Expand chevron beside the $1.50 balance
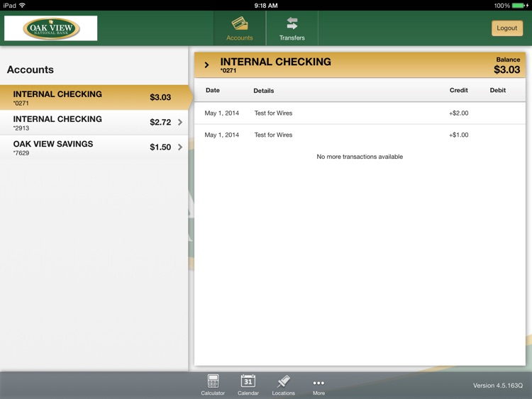Screen dimensions: 532x399 pyautogui.click(x=180, y=147)
